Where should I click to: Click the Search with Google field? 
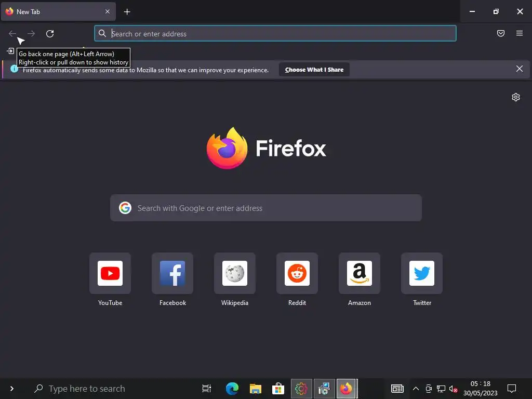coord(266,208)
